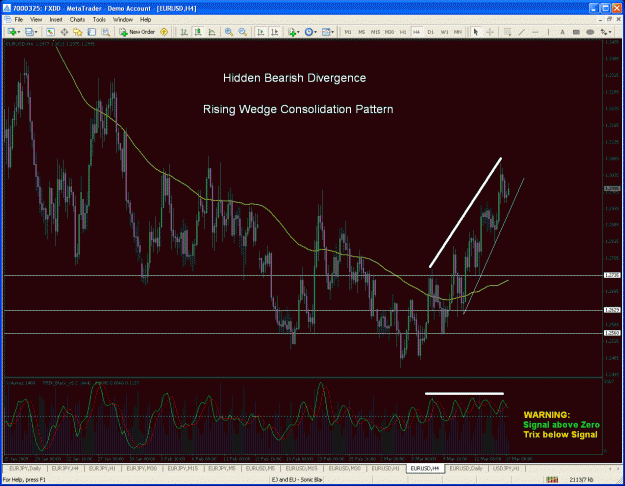Click the Templates icon
The height and width of the screenshot is (486, 625).
pos(326,32)
